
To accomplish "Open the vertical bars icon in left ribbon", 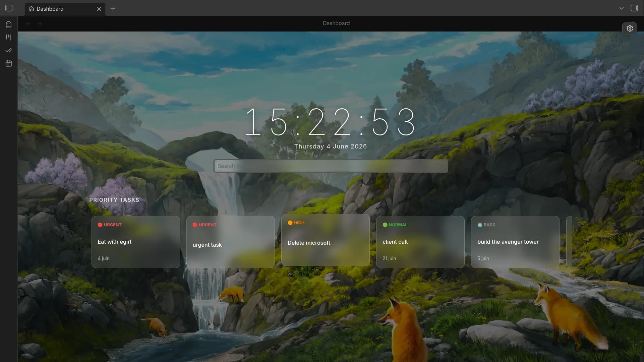I will 9,37.
